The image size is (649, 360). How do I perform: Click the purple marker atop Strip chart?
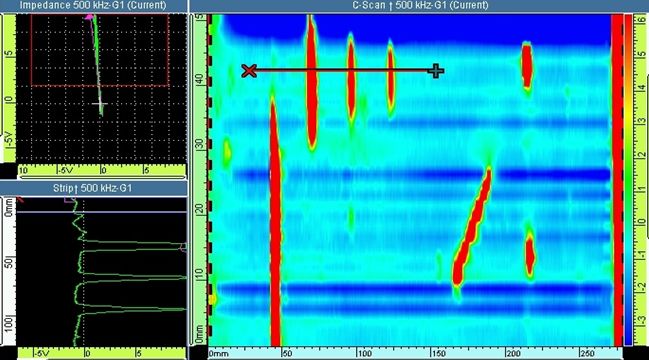70,199
